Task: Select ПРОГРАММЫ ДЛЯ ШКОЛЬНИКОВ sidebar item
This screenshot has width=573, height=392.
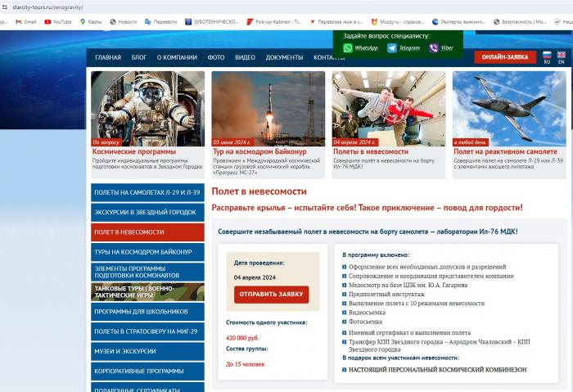Action: click(147, 312)
